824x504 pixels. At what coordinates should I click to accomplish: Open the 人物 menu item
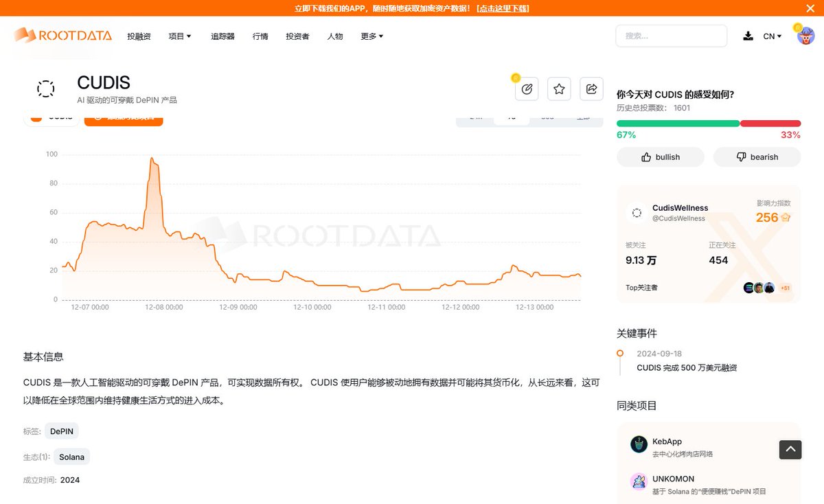tap(335, 36)
